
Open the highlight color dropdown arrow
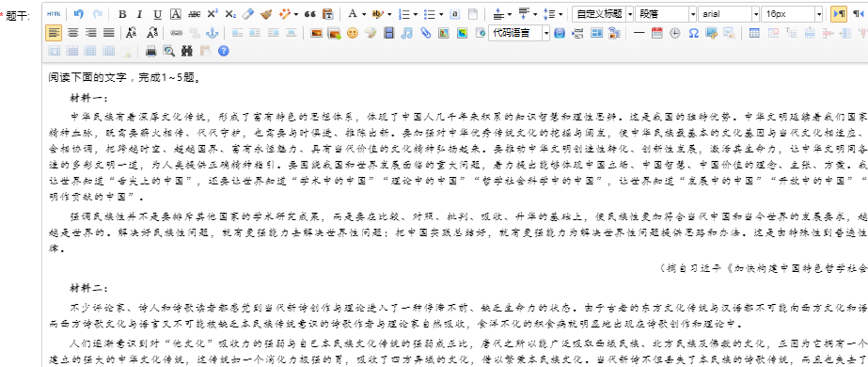click(x=389, y=14)
